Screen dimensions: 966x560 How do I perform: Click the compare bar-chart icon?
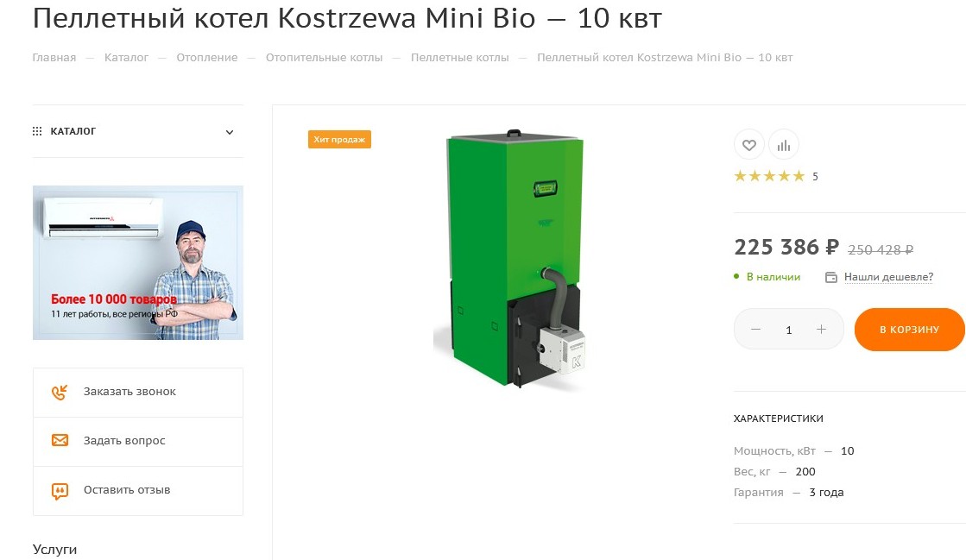(784, 145)
